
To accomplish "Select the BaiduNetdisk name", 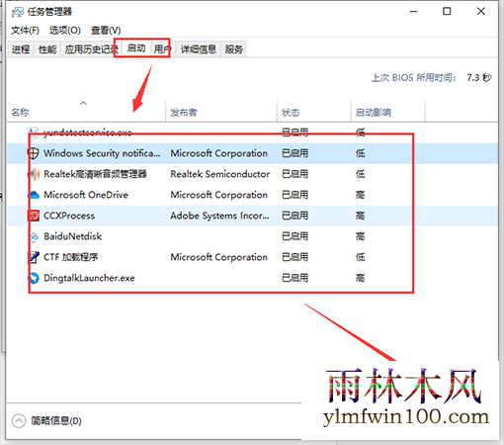I will click(72, 236).
